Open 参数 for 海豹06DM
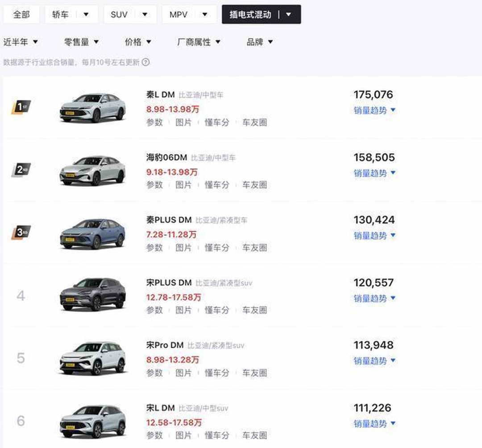The height and width of the screenshot is (448, 482). click(x=154, y=185)
